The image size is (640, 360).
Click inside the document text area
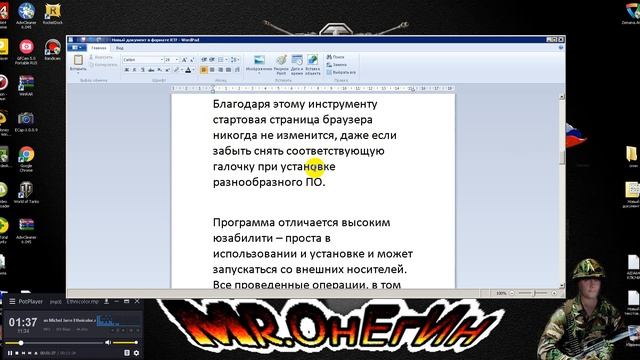(x=313, y=191)
